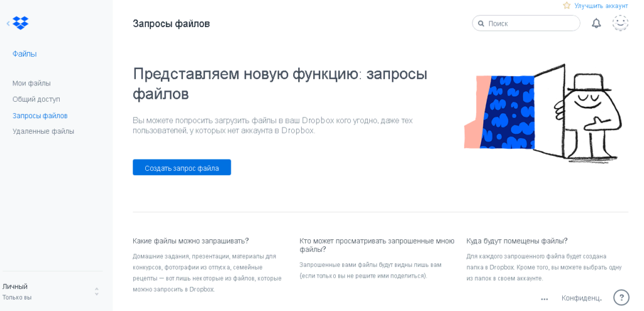Open the Конфиденц. footer link
Image resolution: width=644 pixels, height=311 pixels.
(x=581, y=298)
